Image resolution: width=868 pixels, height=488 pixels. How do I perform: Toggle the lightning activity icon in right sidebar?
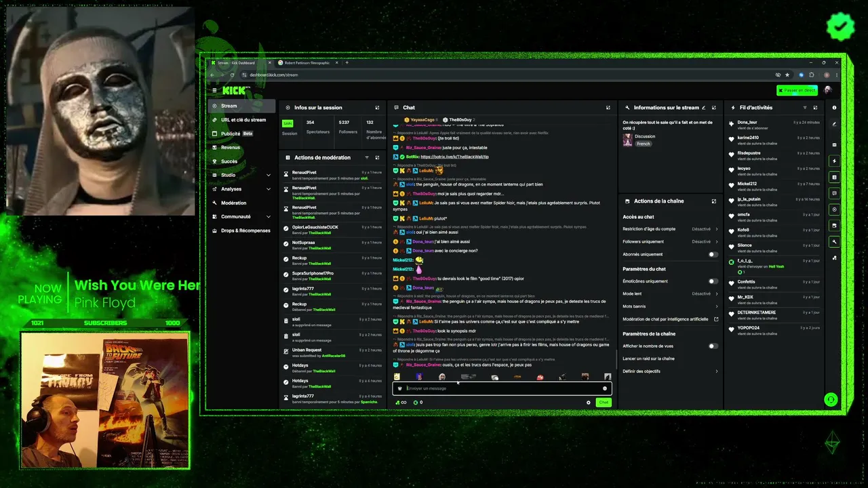click(x=835, y=161)
